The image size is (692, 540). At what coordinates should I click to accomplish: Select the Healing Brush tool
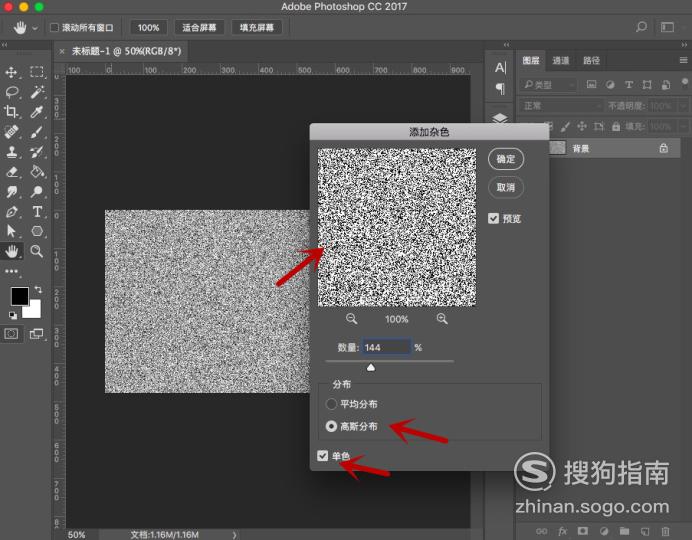pos(11,131)
